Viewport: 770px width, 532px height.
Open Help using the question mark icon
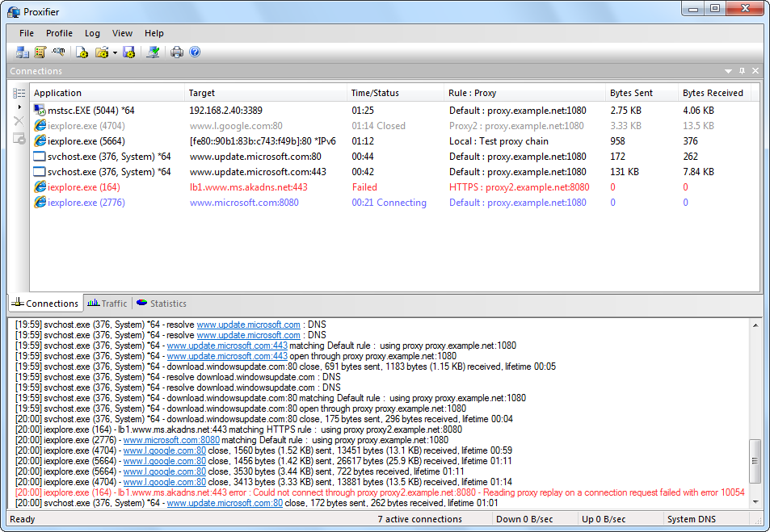(x=194, y=52)
